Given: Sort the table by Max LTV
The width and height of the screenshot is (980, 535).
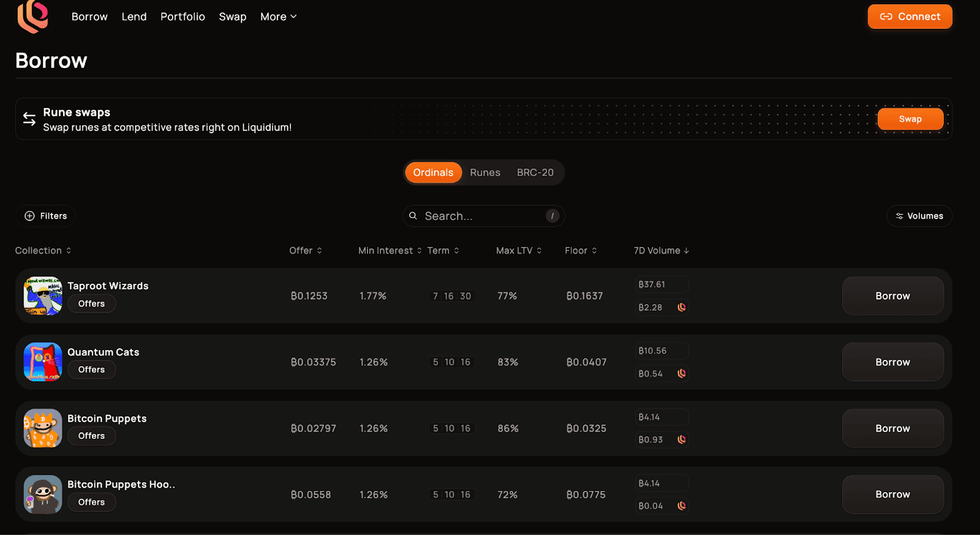Looking at the screenshot, I should 519,251.
